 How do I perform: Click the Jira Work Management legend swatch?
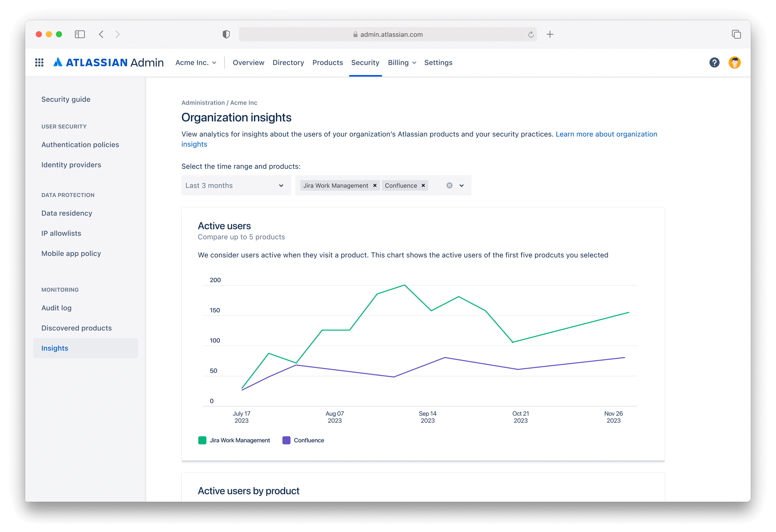[202, 440]
